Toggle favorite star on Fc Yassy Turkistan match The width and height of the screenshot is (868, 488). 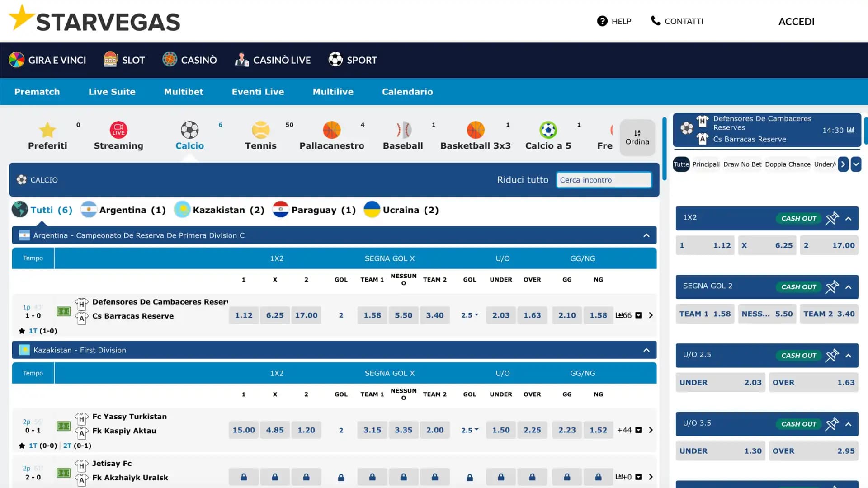click(x=22, y=445)
